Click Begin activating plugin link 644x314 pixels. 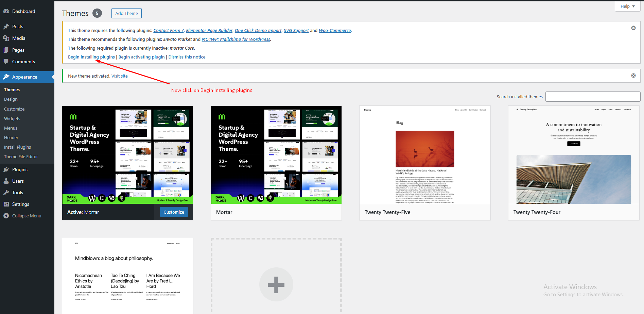[x=141, y=57]
